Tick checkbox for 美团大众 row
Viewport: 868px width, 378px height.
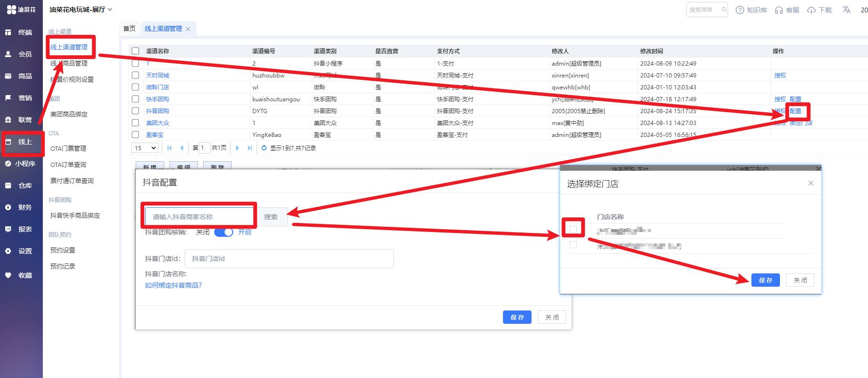point(136,123)
